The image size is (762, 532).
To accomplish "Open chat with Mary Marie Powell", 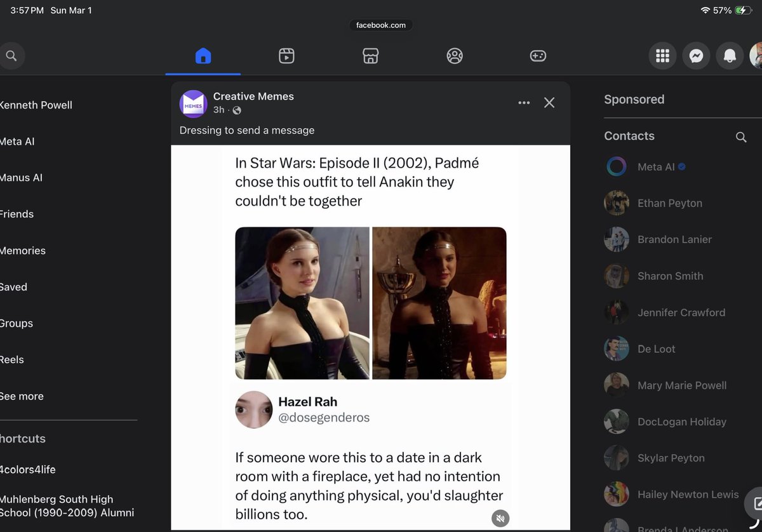I will 683,385.
